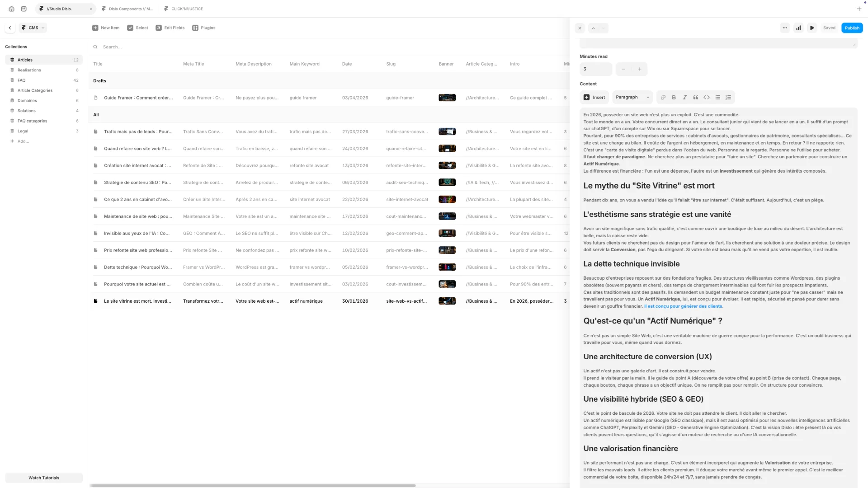Toggle the Select checkbox mode
Image resolution: width=868 pixels, height=488 pixels.
(137, 28)
